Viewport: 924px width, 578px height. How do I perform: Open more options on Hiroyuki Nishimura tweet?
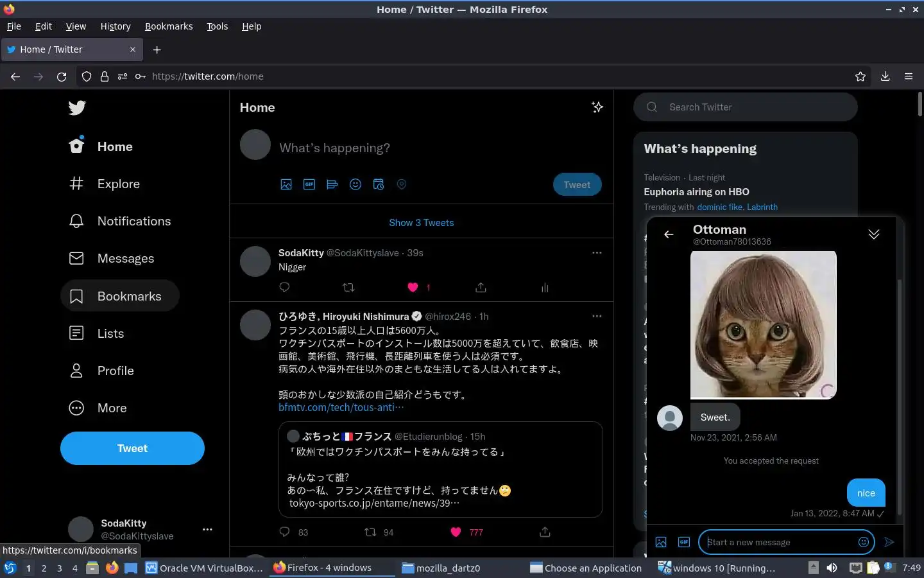(597, 316)
